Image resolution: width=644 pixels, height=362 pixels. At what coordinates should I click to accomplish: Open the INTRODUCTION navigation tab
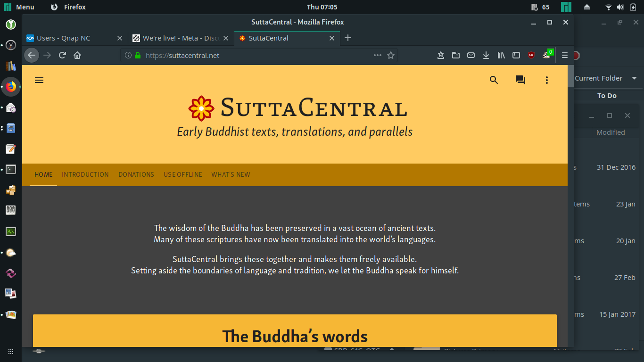click(x=85, y=174)
